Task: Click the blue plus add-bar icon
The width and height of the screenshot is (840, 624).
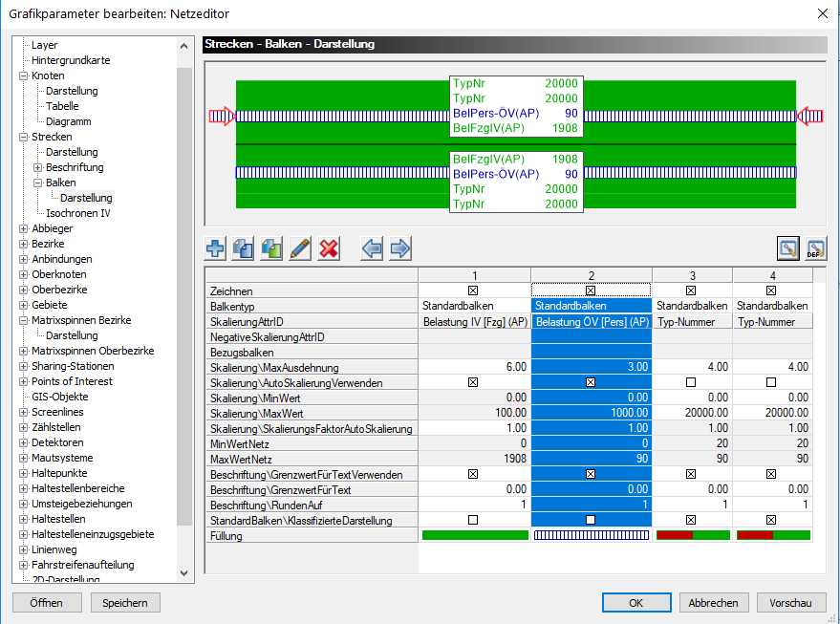Action: tap(215, 249)
